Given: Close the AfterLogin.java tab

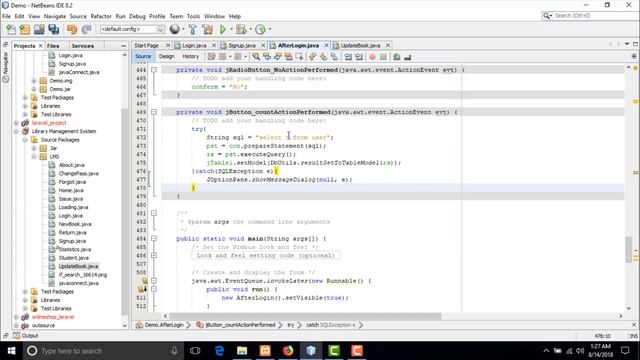Looking at the screenshot, I should pos(327,45).
